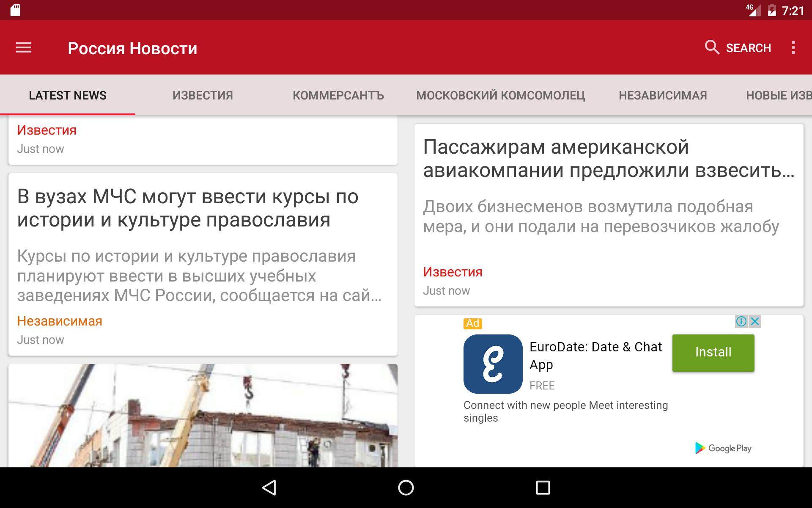Click Just now under Независимая
The height and width of the screenshot is (508, 812).
point(41,340)
